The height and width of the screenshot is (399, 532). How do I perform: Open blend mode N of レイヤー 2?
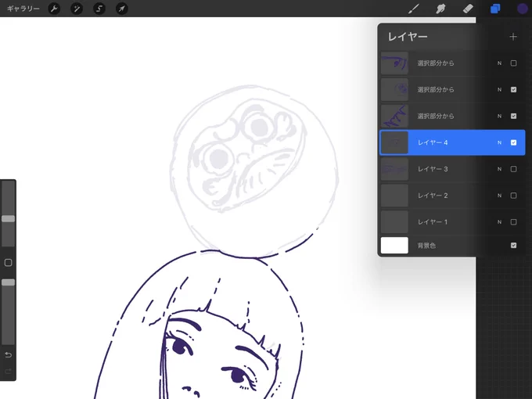[x=499, y=196]
